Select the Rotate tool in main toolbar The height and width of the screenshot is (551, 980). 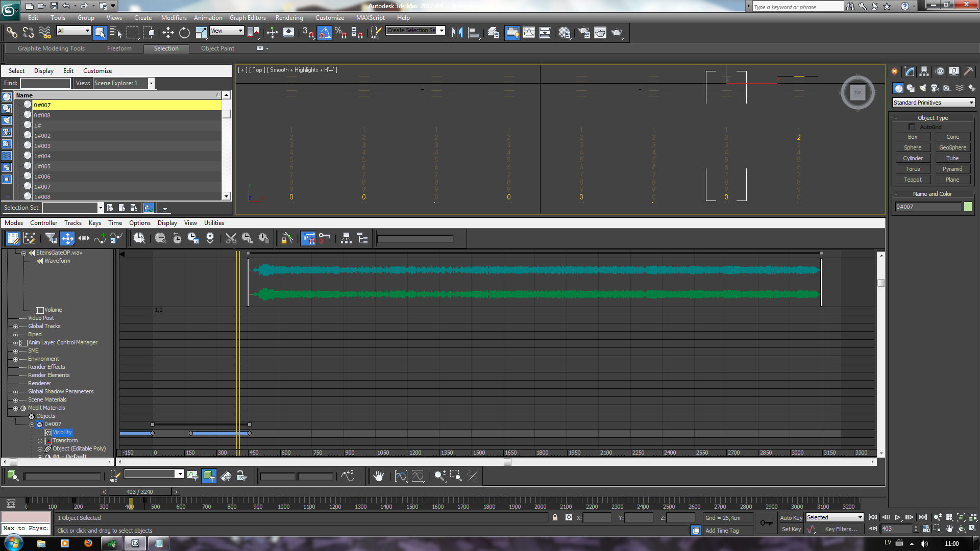[x=184, y=33]
